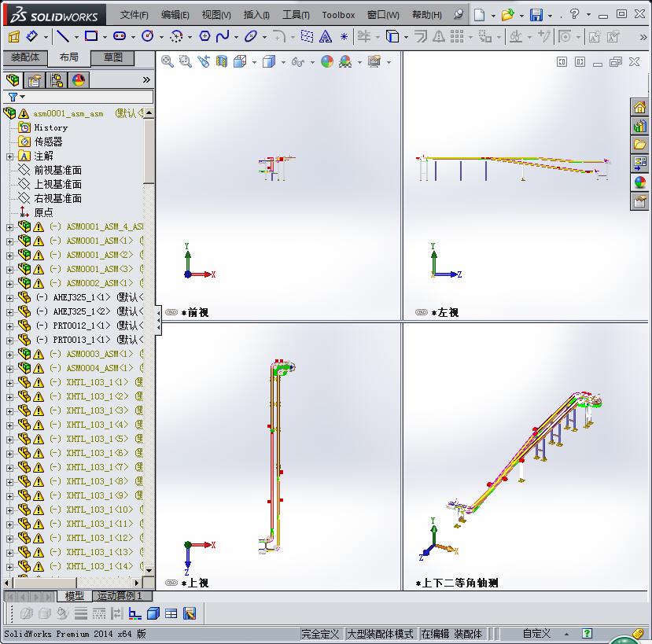Select the Straight Slot tool
Screen dimensions: 652x644
pos(120,37)
